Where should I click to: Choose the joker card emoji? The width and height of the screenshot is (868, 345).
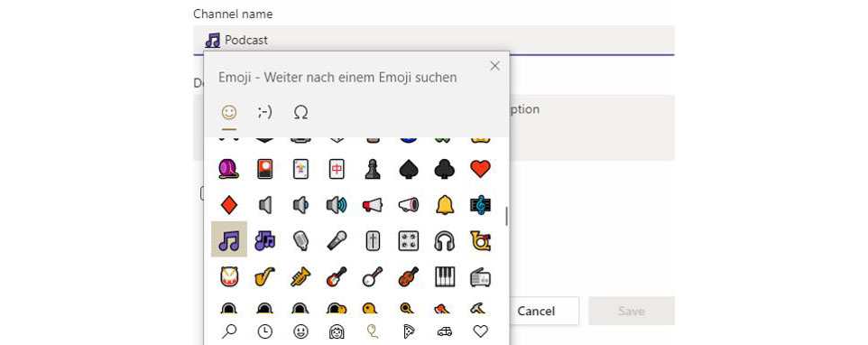point(300,169)
